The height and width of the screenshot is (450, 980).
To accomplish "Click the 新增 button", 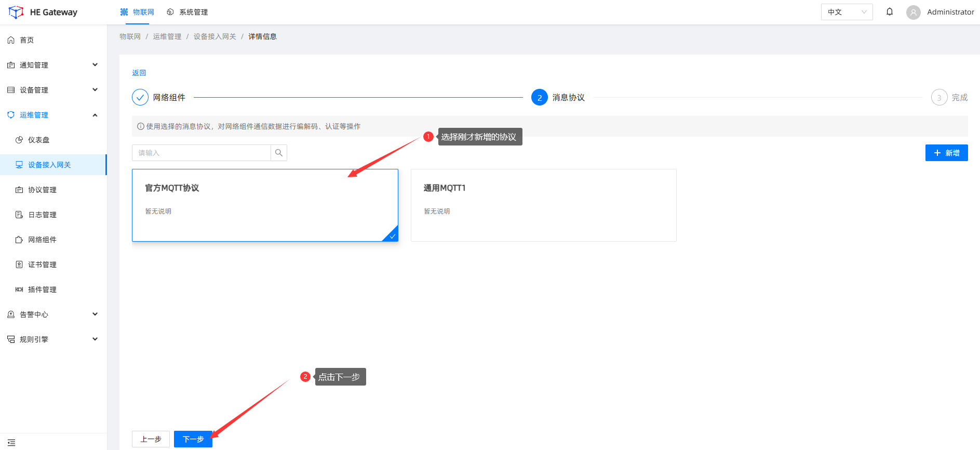I will pos(946,153).
